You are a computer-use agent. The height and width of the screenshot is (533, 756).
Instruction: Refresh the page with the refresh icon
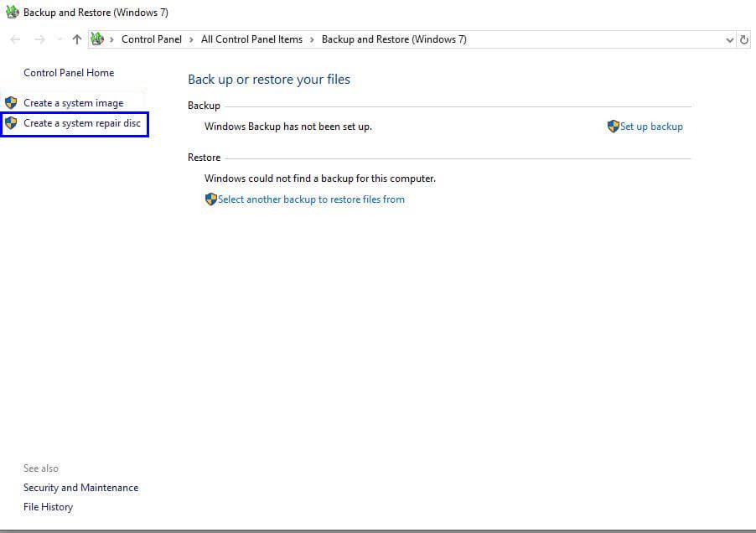point(744,40)
